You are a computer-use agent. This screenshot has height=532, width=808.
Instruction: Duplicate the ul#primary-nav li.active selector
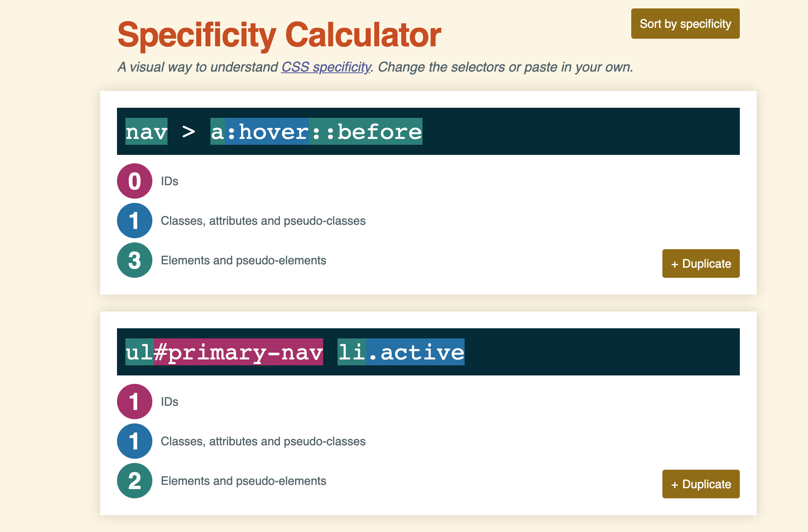pos(700,484)
